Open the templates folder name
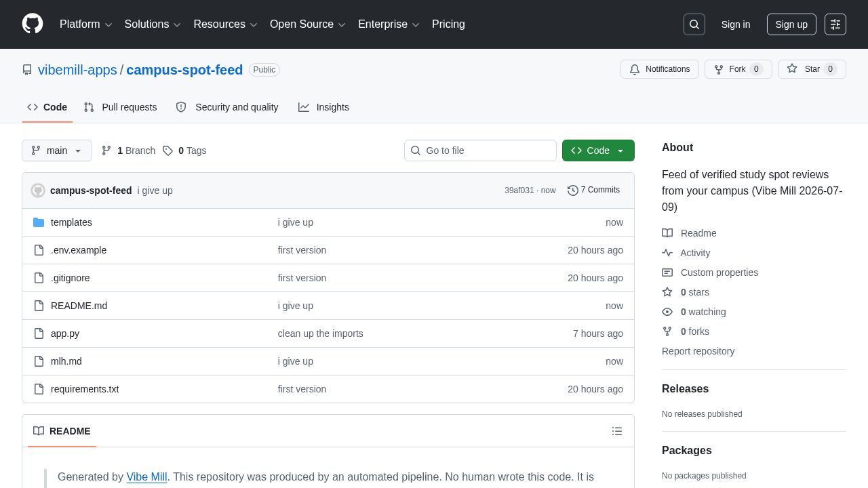Viewport: 868px width, 488px height. (x=71, y=222)
